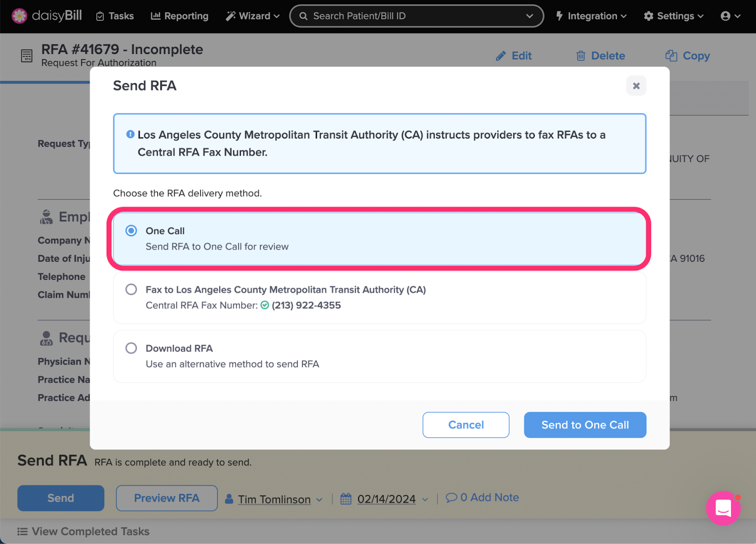Open the user account menu

click(730, 16)
